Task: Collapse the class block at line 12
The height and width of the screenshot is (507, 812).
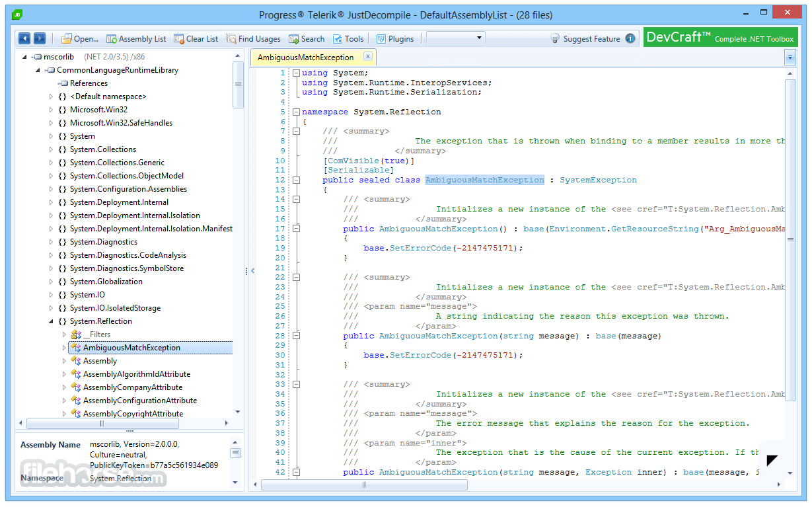Action: 296,180
